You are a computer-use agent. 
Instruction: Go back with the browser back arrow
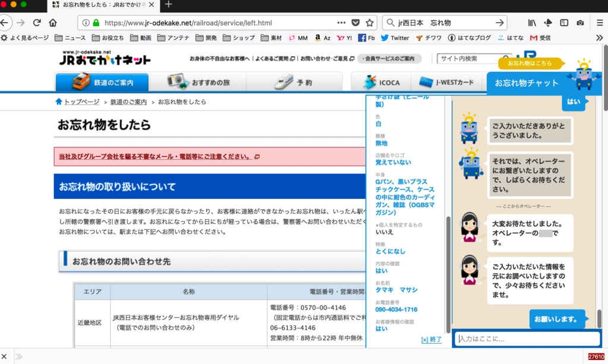(x=4, y=23)
